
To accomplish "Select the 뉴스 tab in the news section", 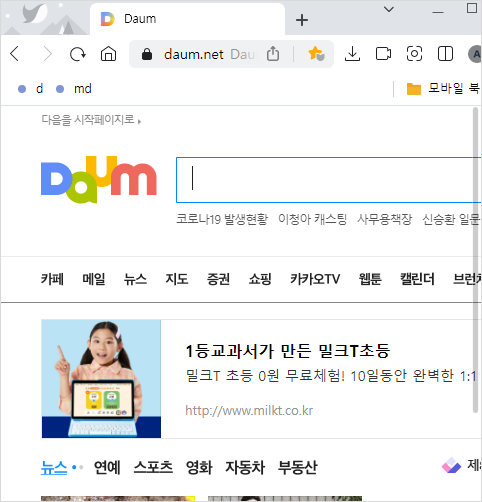I will tap(54, 467).
